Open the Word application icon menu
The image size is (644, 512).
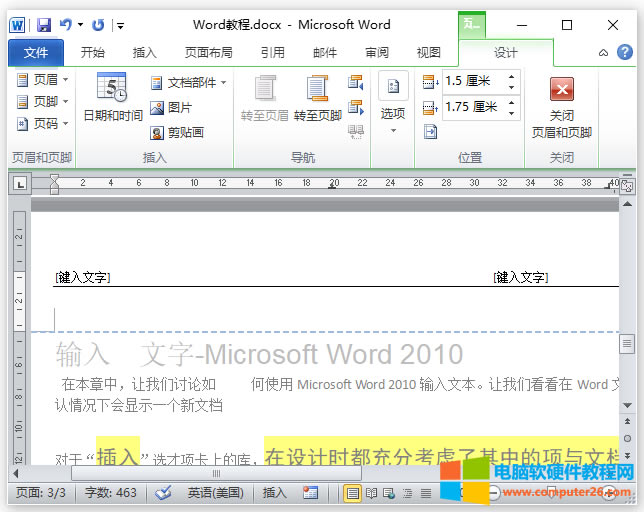click(17, 25)
